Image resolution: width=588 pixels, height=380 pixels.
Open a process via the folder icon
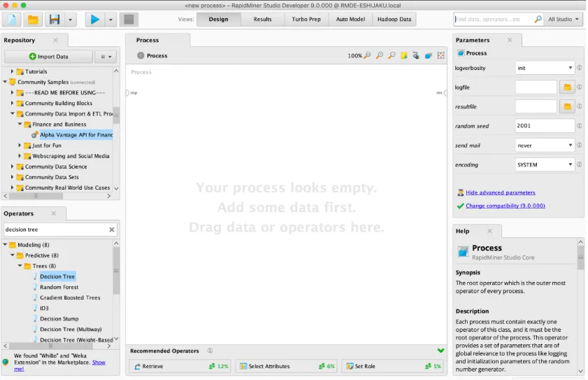point(33,19)
